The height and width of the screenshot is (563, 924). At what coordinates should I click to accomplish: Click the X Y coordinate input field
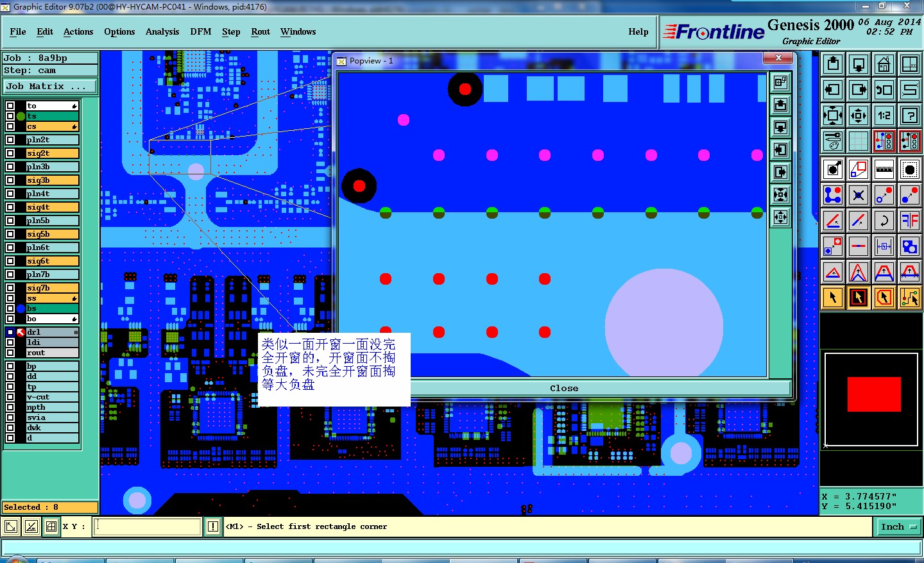148,526
